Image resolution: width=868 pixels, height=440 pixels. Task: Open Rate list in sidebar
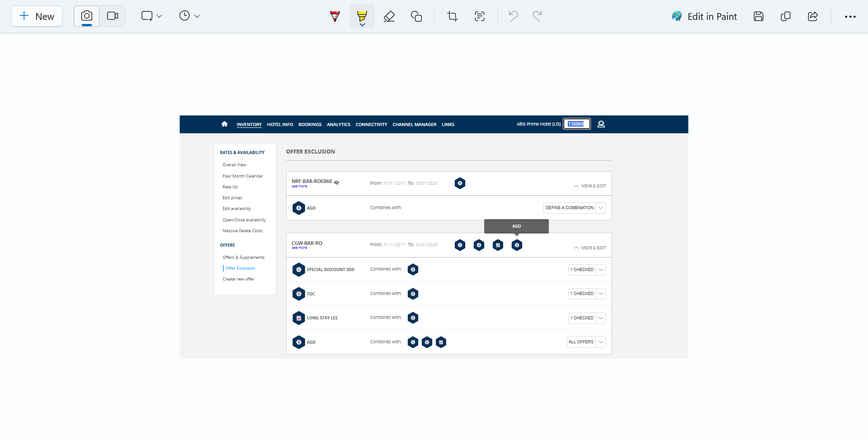pos(230,187)
